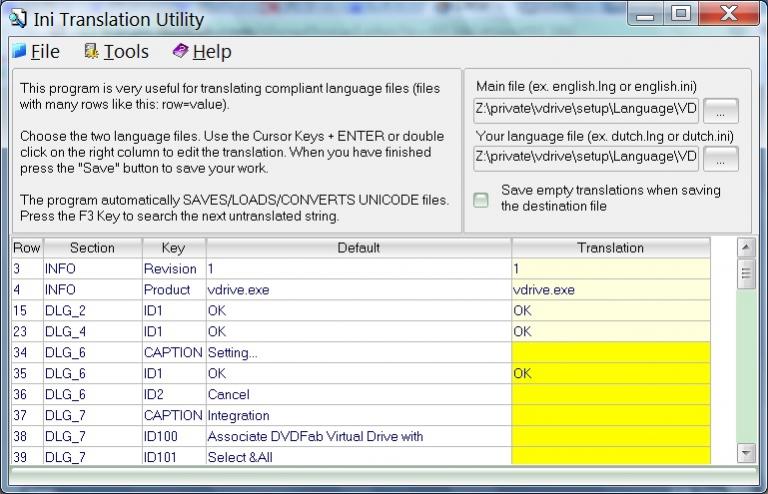Viewport: 768px width, 494px height.
Task: Click the Ini Translation Utility title bar icon
Action: [17, 18]
